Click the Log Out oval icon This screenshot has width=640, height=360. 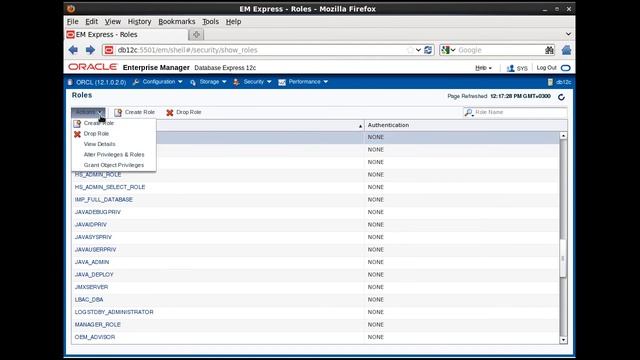[565, 68]
